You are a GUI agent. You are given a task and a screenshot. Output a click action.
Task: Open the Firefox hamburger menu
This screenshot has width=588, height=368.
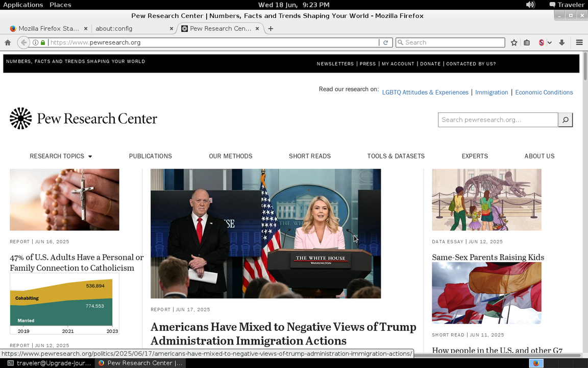click(x=579, y=42)
